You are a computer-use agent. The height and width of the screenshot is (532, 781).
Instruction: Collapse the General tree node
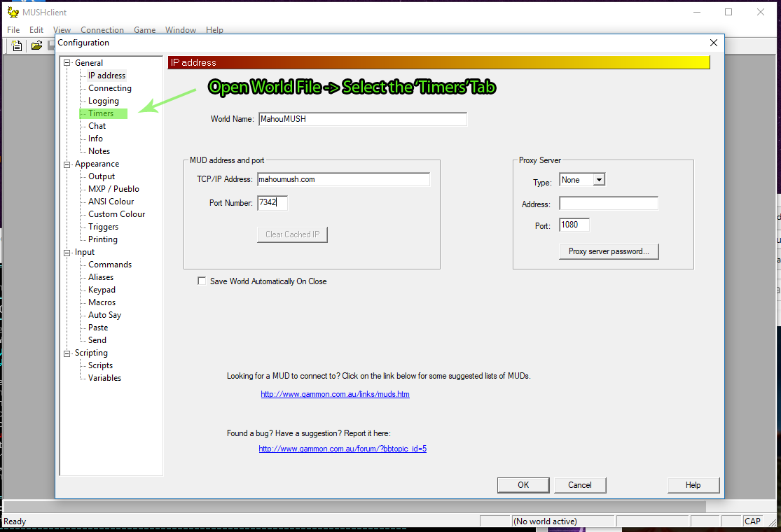click(68, 63)
